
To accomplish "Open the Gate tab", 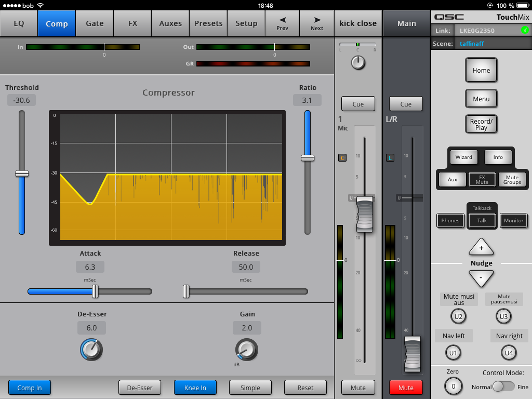I will tap(95, 23).
